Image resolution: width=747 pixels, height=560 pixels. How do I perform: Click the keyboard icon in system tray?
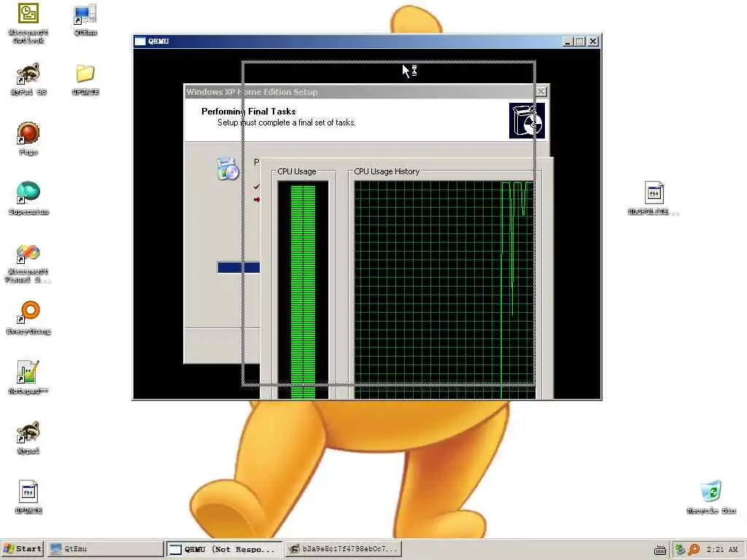coord(659,550)
